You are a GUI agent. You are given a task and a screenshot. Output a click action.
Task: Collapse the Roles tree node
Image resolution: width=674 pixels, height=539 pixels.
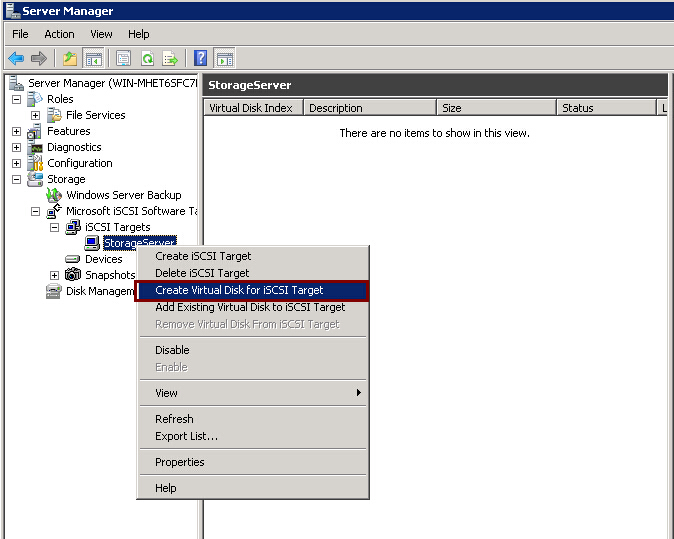17,99
